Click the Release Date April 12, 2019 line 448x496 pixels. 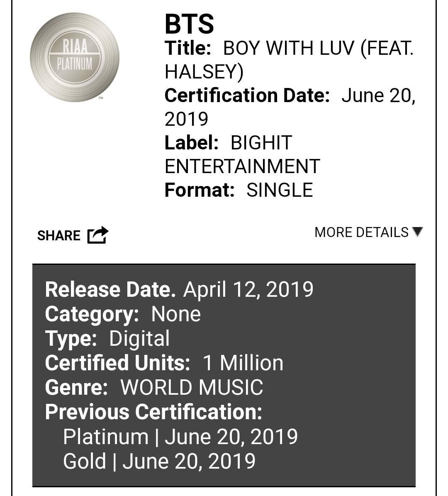pyautogui.click(x=179, y=289)
